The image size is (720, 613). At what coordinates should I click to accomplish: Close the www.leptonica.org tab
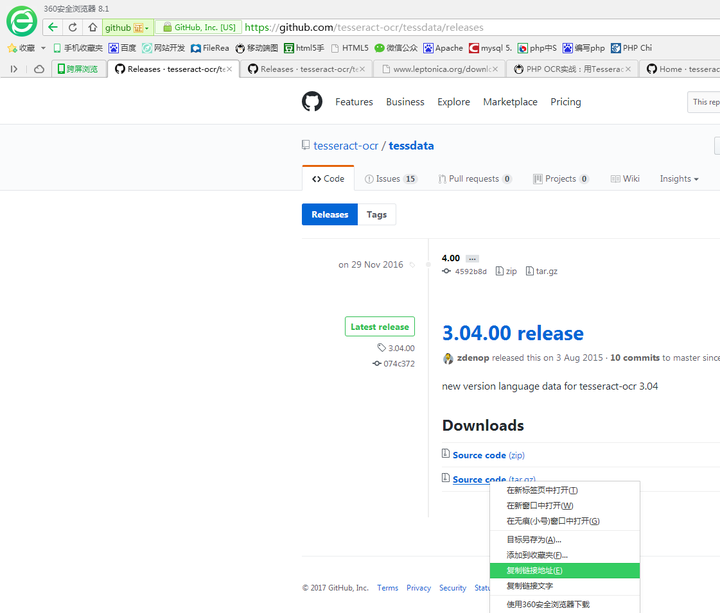coord(495,69)
